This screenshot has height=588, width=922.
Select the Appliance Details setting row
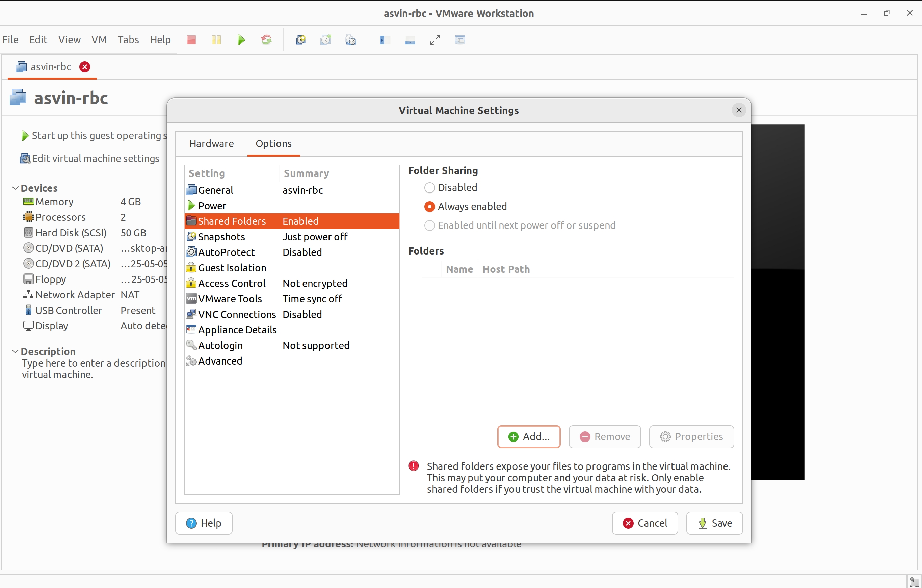(x=292, y=330)
